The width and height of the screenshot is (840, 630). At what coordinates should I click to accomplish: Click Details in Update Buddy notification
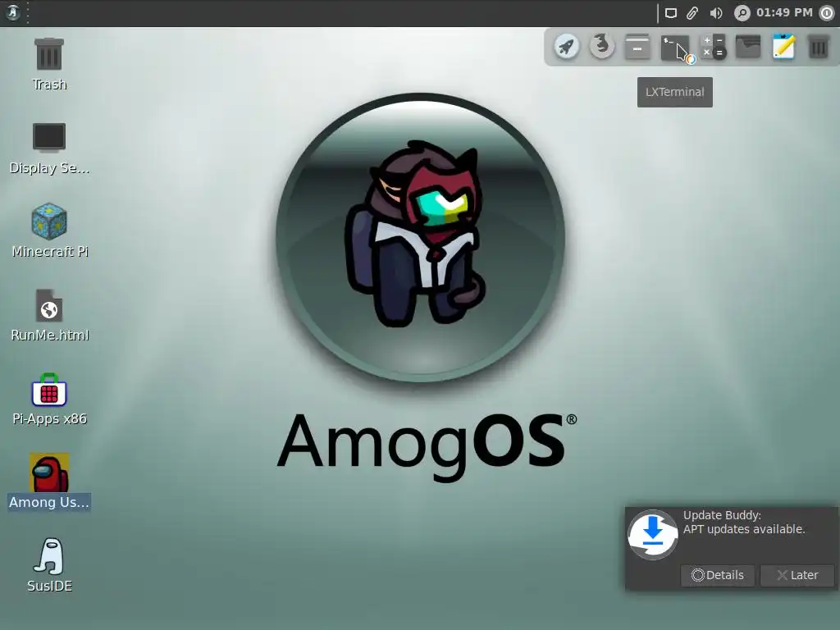pos(717,575)
